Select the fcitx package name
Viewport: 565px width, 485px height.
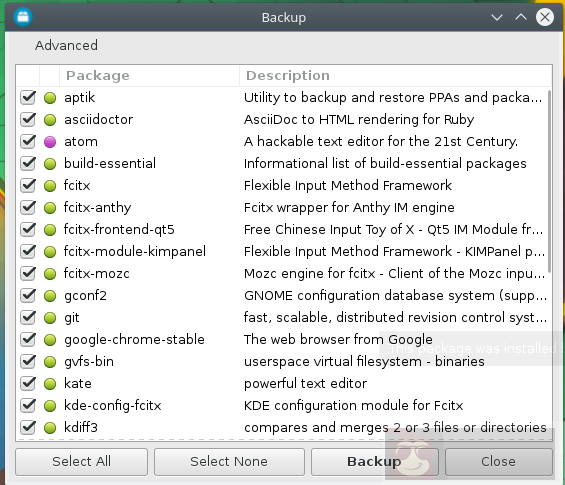(x=77, y=186)
